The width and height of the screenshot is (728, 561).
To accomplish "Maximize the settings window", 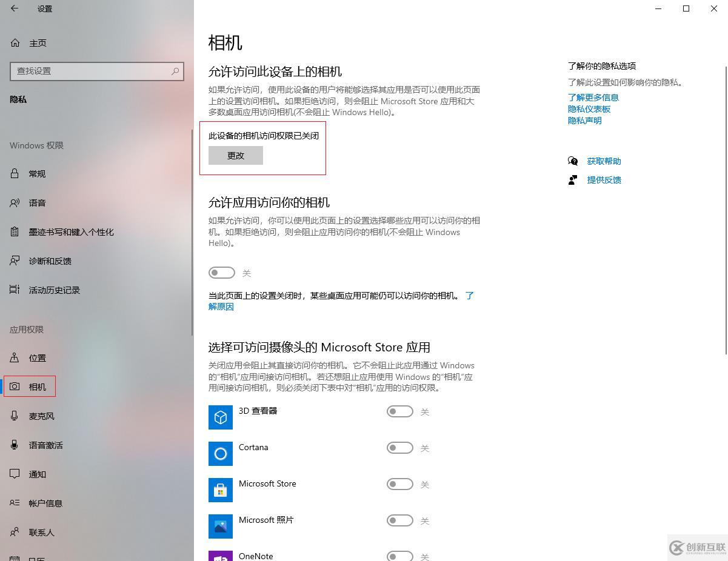I will click(686, 8).
